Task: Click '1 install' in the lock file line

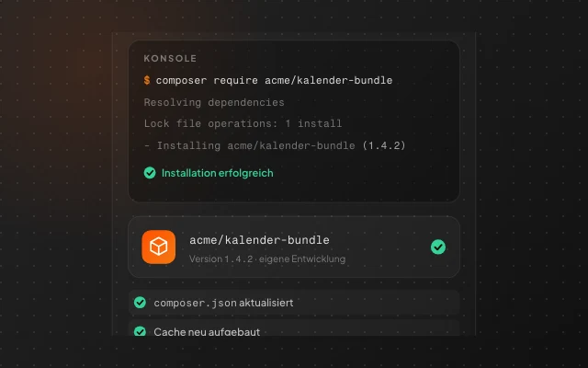Action: tap(313, 123)
